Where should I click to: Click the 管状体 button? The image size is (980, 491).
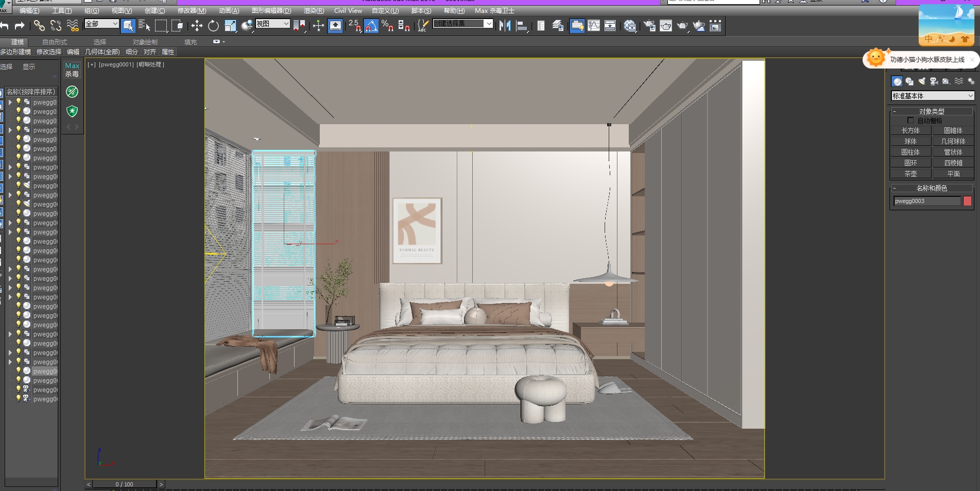click(953, 152)
